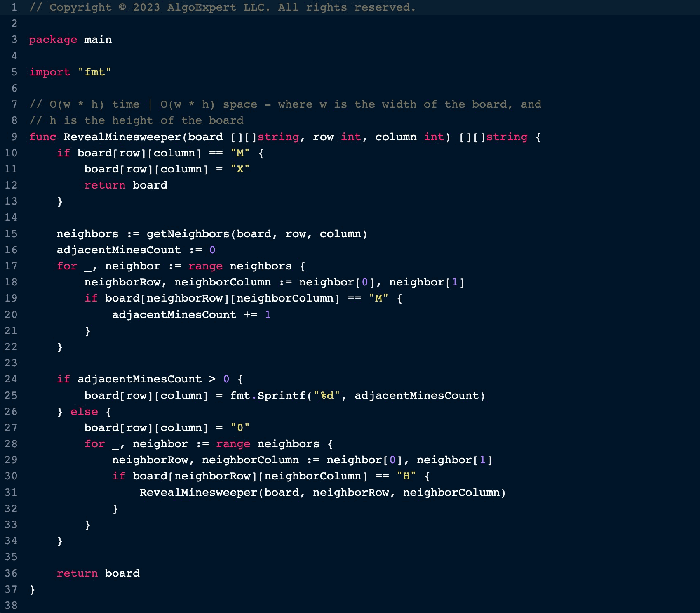Click the "X" string on line 11
Viewport: 700px width, 613px height.
point(240,169)
